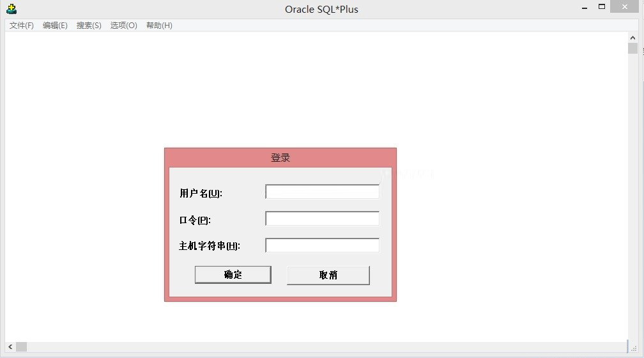The image size is (644, 358).
Task: Click the 用户名(U): label
Action: pos(201,193)
